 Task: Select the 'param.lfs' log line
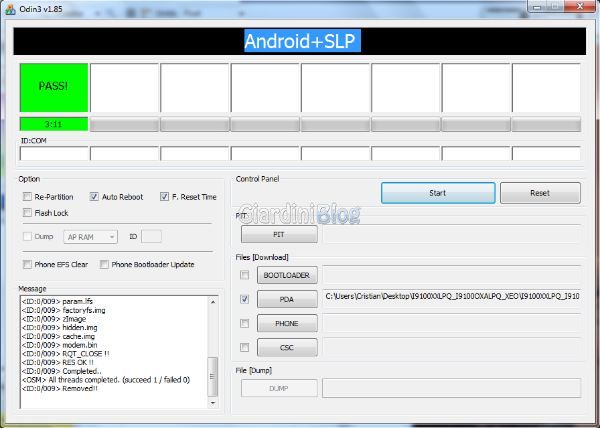tap(57, 301)
